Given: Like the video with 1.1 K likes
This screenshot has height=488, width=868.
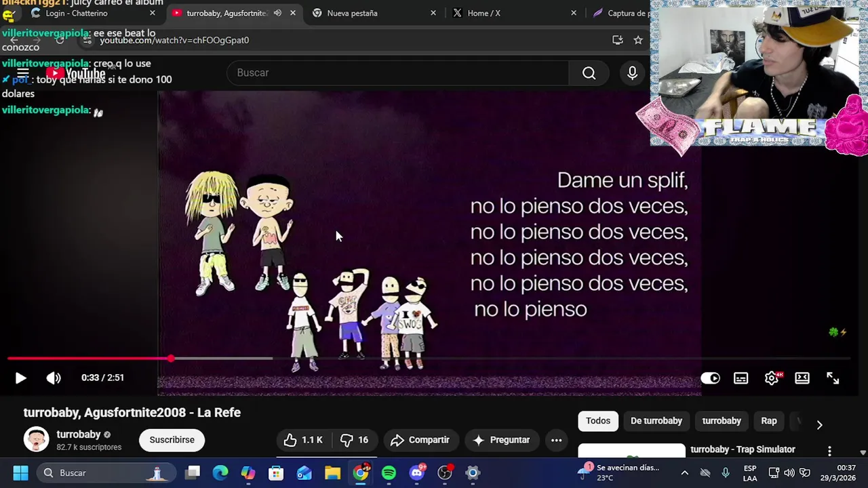Looking at the screenshot, I should tap(303, 440).
